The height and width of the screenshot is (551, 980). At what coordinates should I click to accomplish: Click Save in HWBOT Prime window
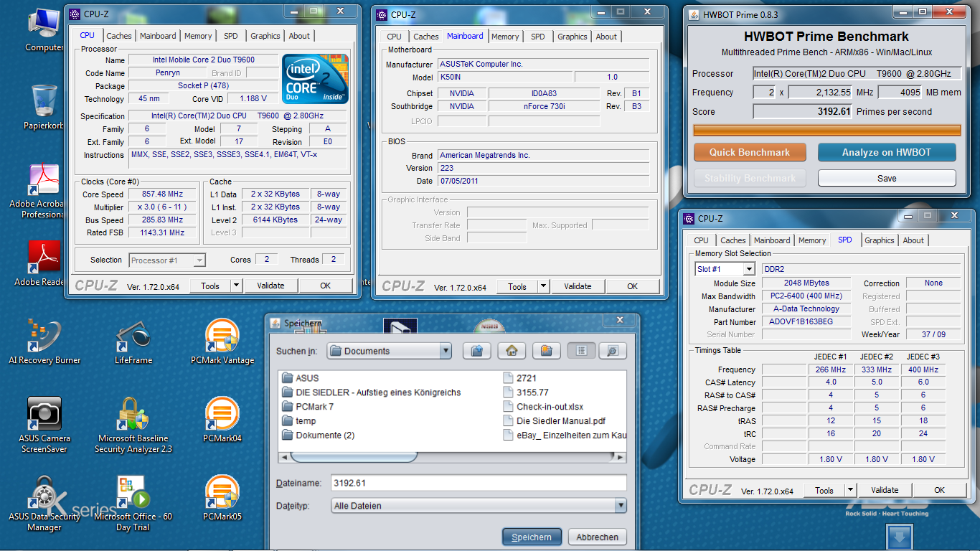[887, 178]
